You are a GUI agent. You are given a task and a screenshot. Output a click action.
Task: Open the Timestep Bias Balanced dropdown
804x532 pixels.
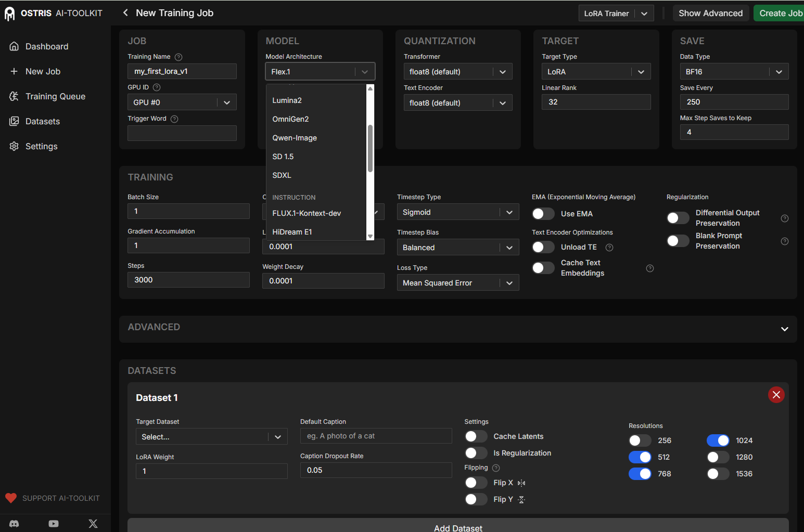458,248
